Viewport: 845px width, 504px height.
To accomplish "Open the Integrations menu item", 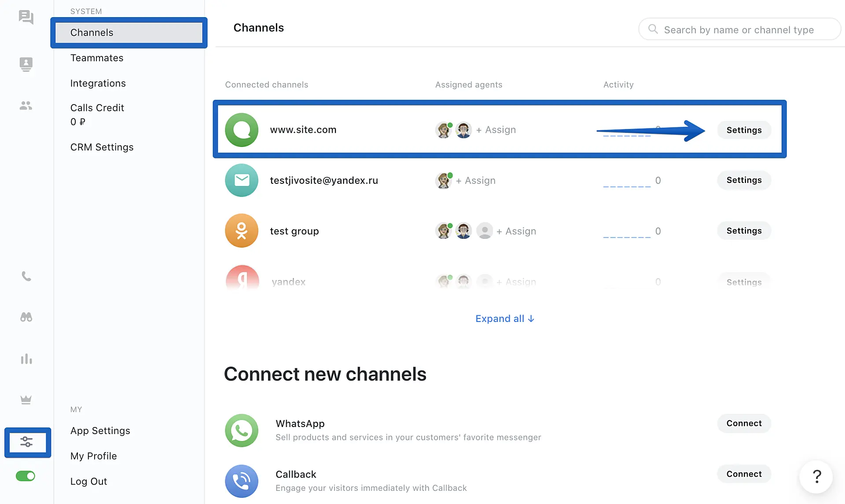I will tap(98, 84).
